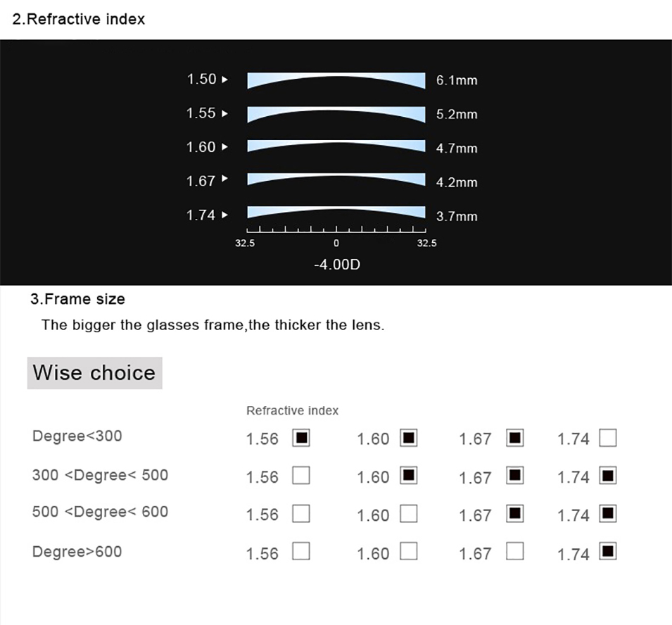
Task: Click the arrow next to 1.55
Action: (x=225, y=113)
